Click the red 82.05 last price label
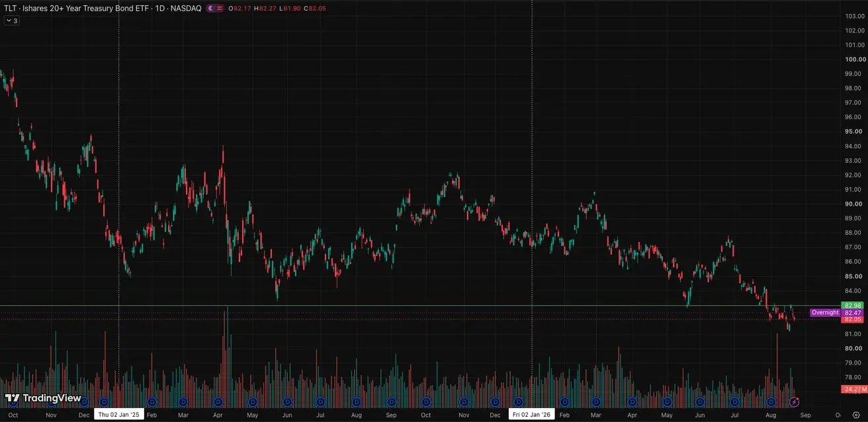The height and width of the screenshot is (422, 868). pyautogui.click(x=853, y=319)
